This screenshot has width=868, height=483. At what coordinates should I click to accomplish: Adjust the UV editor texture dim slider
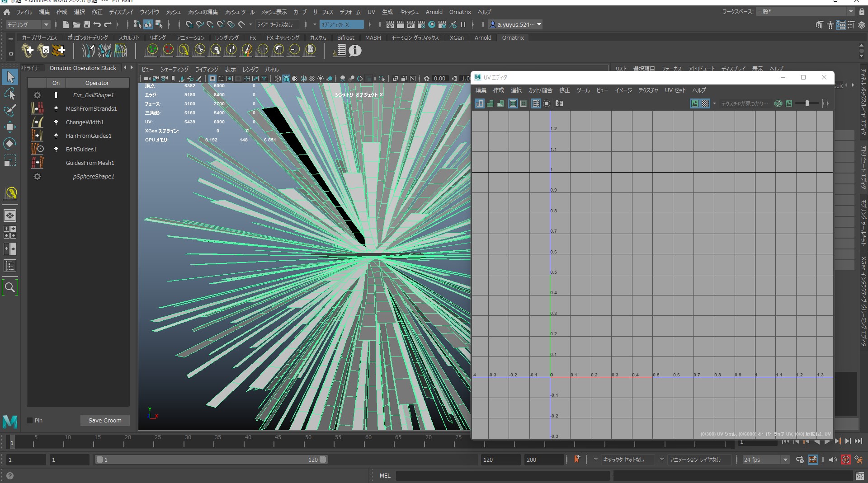(807, 103)
